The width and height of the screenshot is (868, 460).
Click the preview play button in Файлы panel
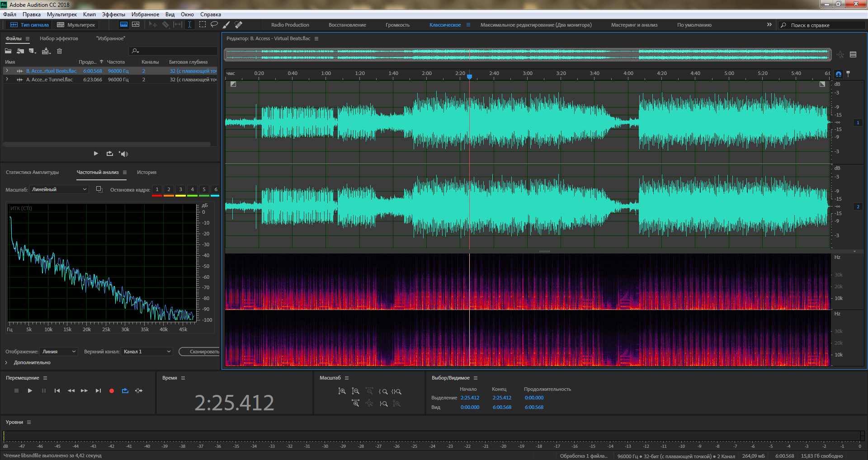point(96,154)
